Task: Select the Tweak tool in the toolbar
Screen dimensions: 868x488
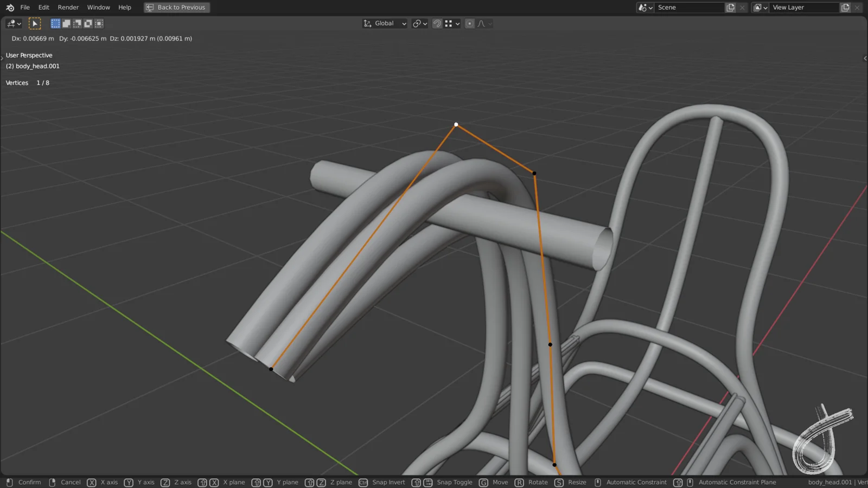Action: coord(35,23)
